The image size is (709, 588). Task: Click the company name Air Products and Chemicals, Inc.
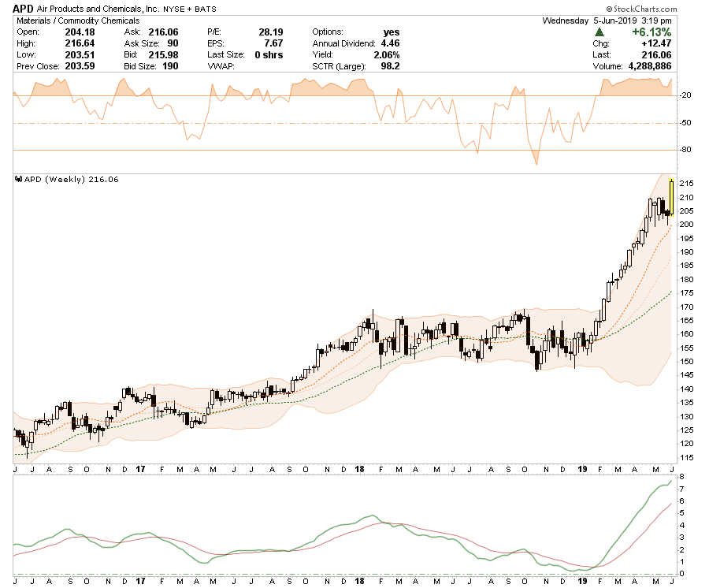[x=98, y=9]
